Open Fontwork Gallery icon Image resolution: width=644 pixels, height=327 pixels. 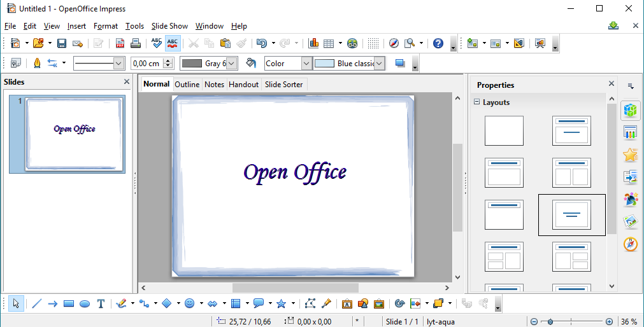(x=347, y=303)
